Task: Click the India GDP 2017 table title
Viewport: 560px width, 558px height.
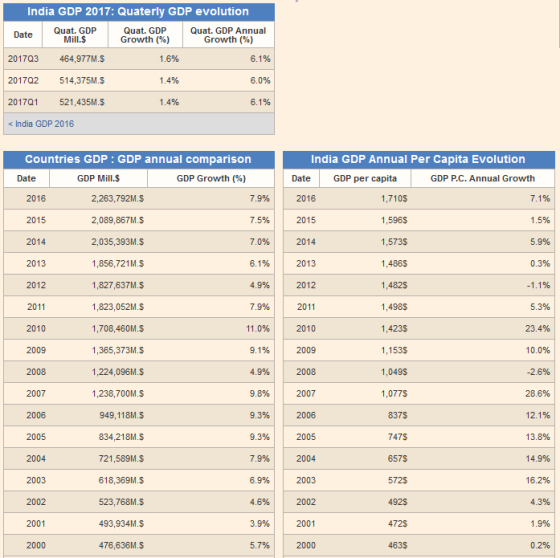Action: (x=138, y=11)
